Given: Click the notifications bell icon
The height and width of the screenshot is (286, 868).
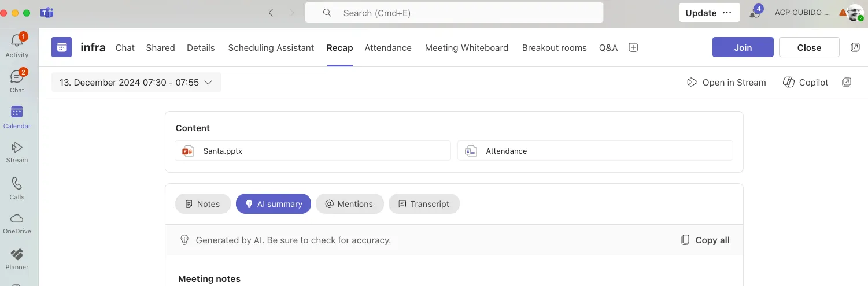Looking at the screenshot, I should click(755, 13).
